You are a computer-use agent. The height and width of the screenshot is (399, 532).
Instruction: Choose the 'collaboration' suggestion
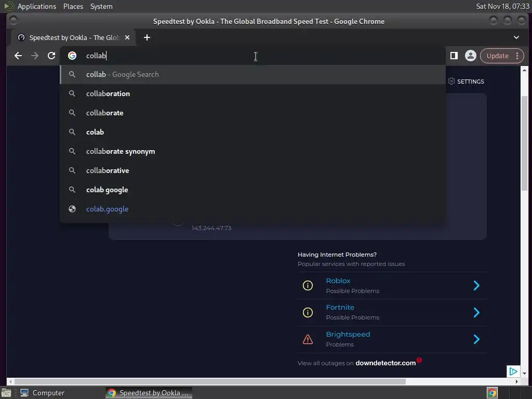253,94
